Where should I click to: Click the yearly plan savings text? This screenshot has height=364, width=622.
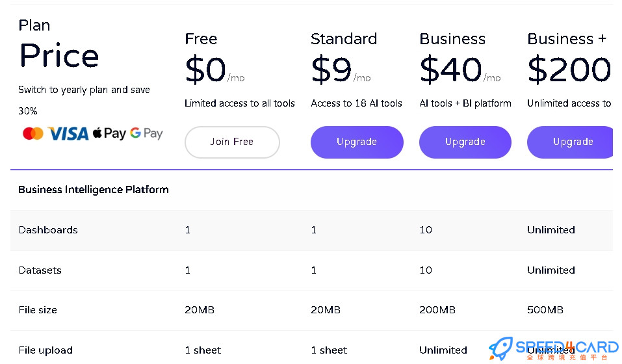[x=84, y=100]
